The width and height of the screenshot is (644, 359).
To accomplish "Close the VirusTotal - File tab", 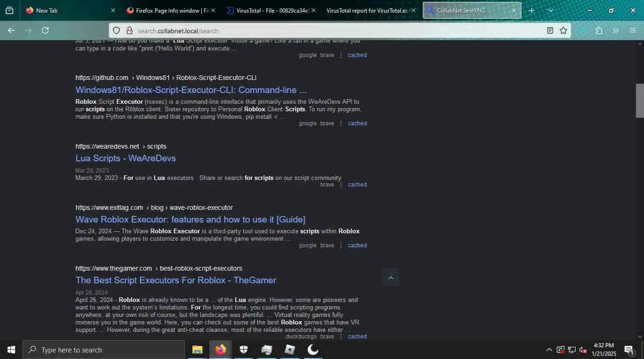I will [313, 10].
